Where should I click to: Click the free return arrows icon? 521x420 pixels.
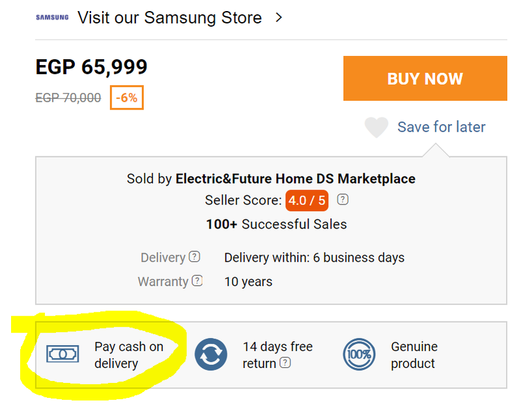tap(211, 354)
